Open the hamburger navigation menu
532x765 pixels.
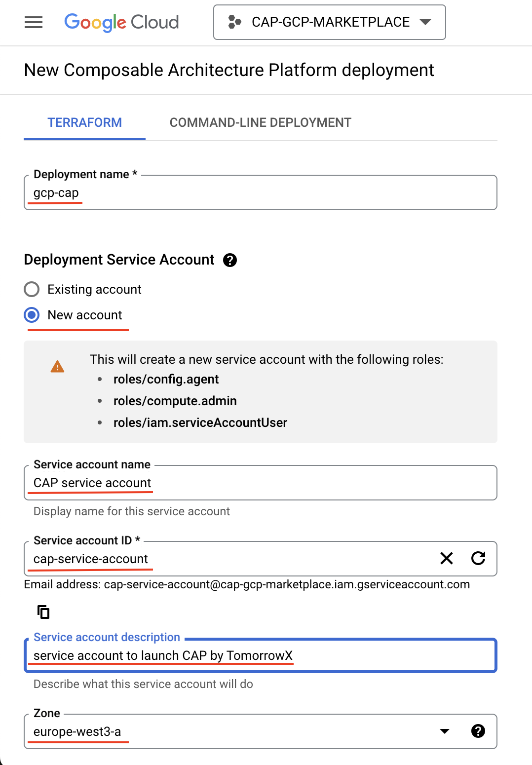pyautogui.click(x=34, y=22)
